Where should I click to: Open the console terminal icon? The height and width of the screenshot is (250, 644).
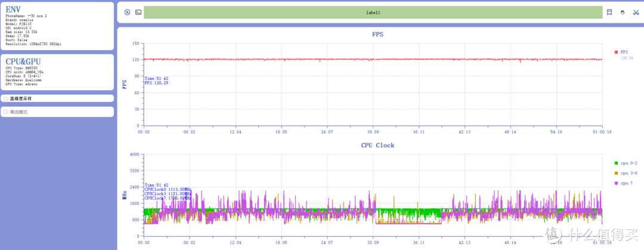pos(139,13)
